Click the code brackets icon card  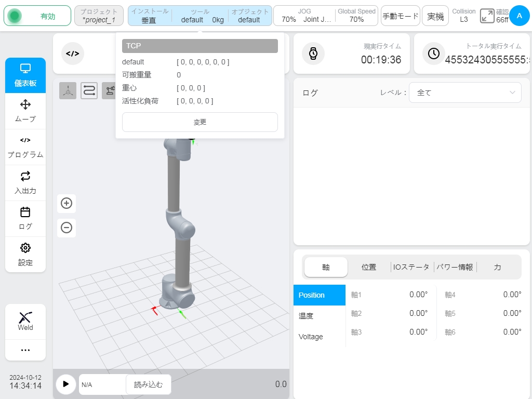coord(72,54)
